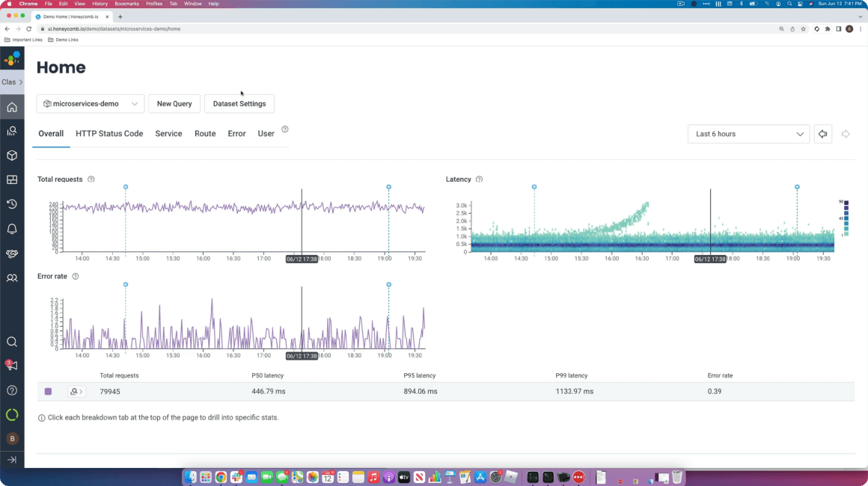Switch to the Error tab
Viewport: 868px width, 486px height.
236,134
